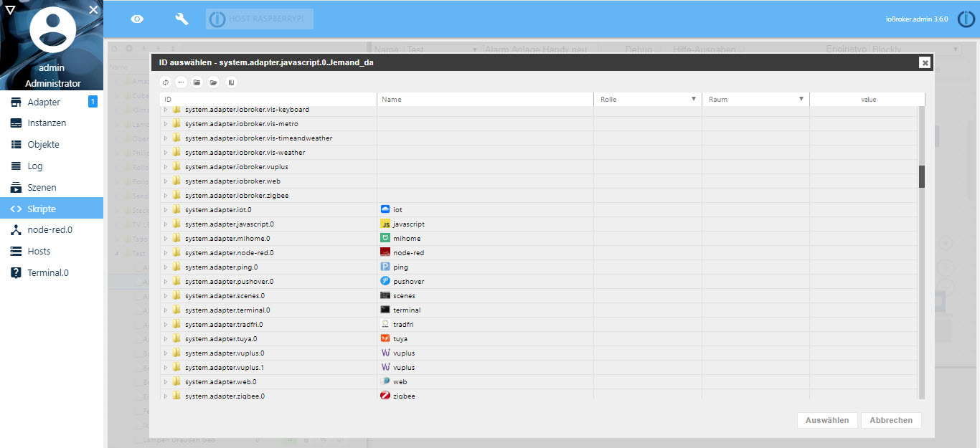Screen dimensions: 980x448
Task: Close the ID auswählen dialog
Action: (925, 62)
